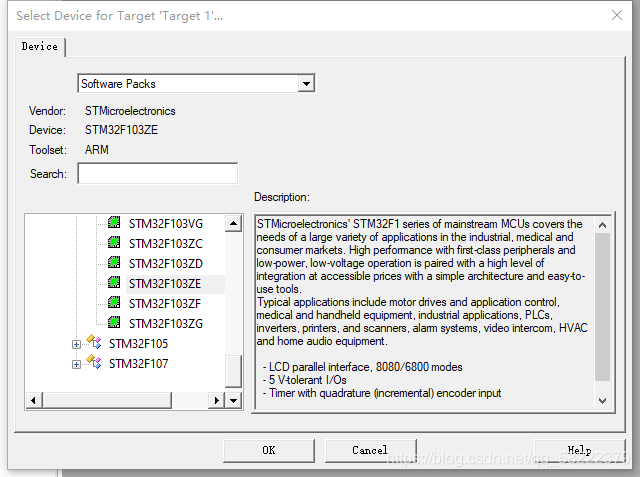Select STM32F103ZG in device tree
Image resolution: width=640 pixels, height=477 pixels.
coord(166,324)
